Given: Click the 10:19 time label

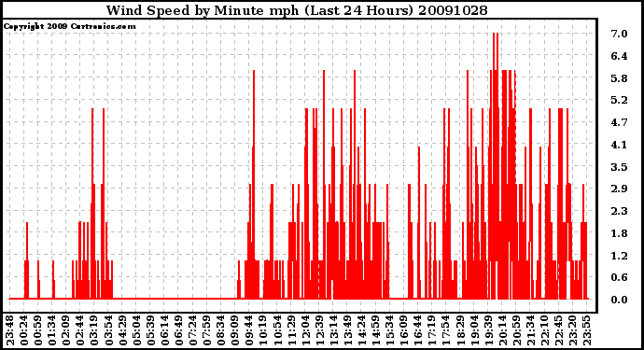Looking at the screenshot, I should [263, 330].
